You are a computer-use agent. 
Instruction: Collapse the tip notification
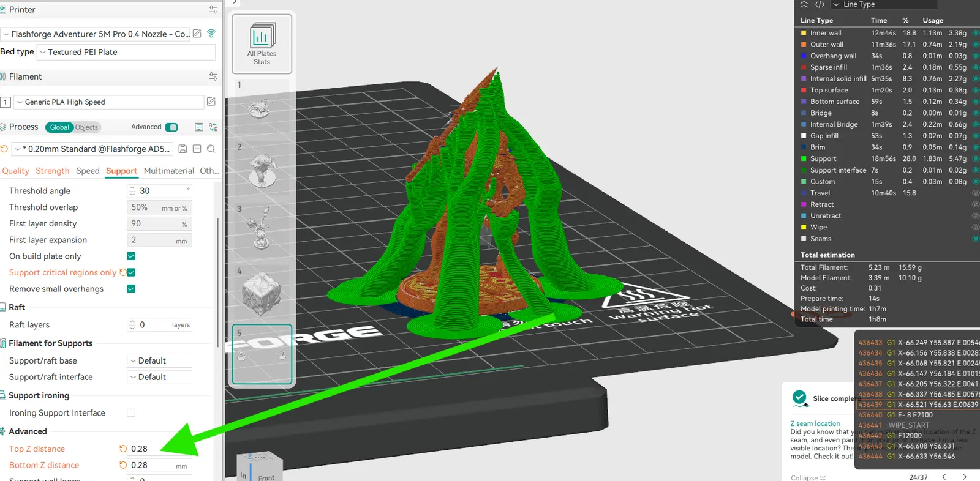(x=808, y=477)
